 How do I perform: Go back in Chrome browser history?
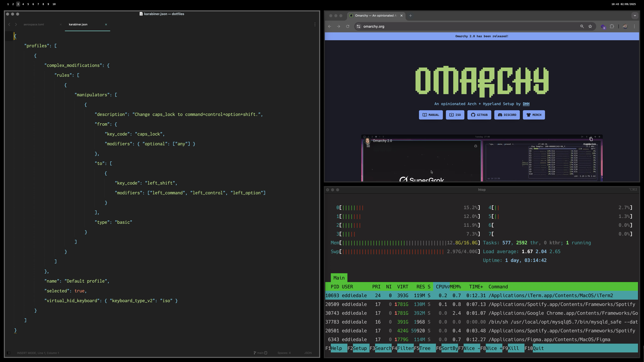330,27
